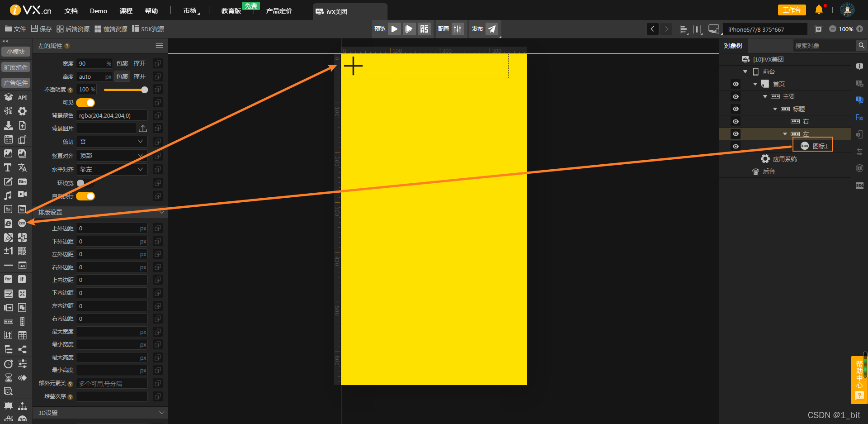Open the SQL icon on right strip
The image size is (868, 424).
859,186
